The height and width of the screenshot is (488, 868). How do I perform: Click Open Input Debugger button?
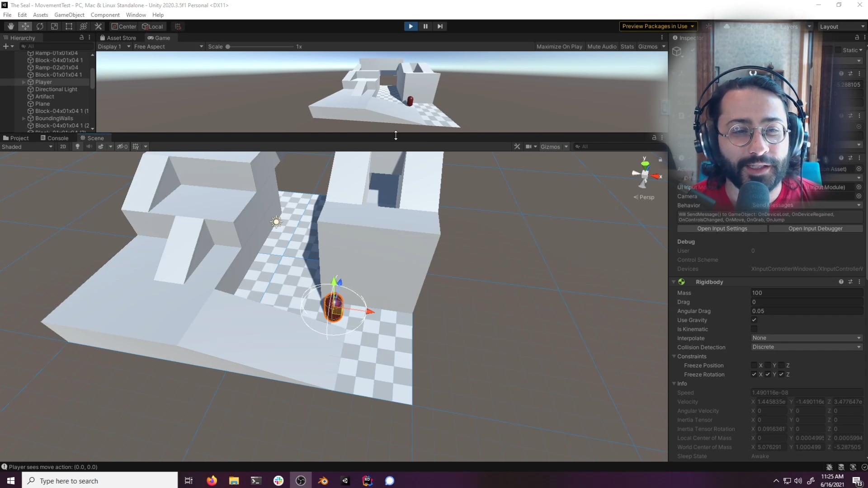(816, 229)
